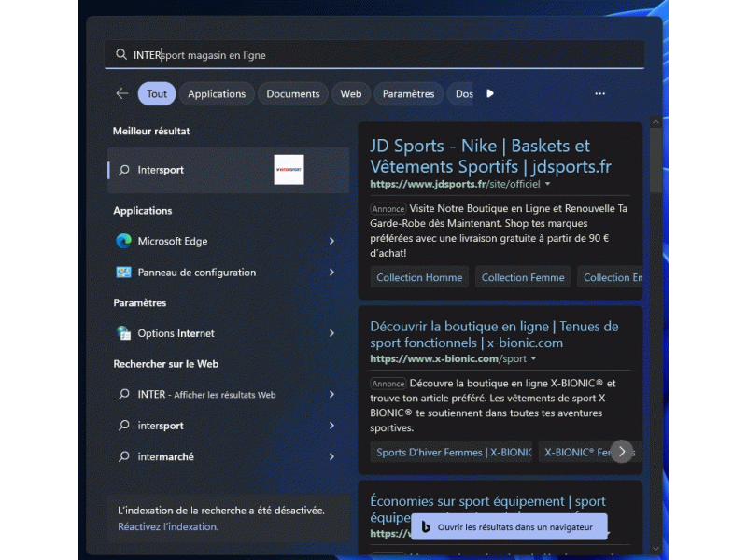
Task: Click the scrollbar down arrow in results pane
Action: click(655, 549)
